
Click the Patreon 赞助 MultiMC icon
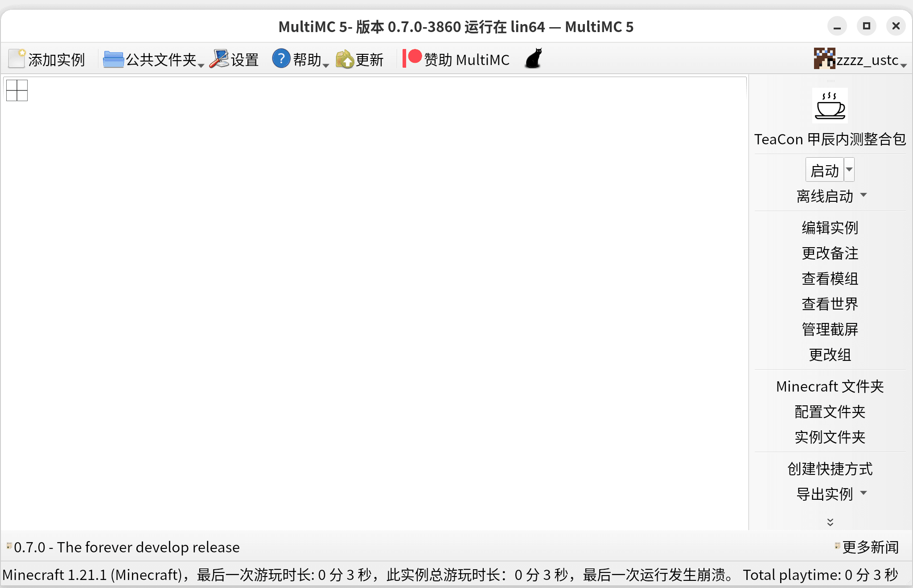(412, 58)
